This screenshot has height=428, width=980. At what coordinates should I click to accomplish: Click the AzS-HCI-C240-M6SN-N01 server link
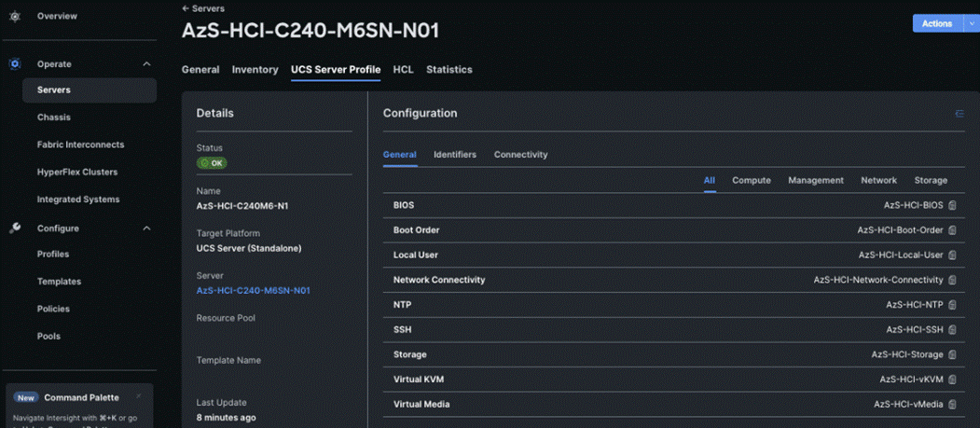click(x=253, y=291)
